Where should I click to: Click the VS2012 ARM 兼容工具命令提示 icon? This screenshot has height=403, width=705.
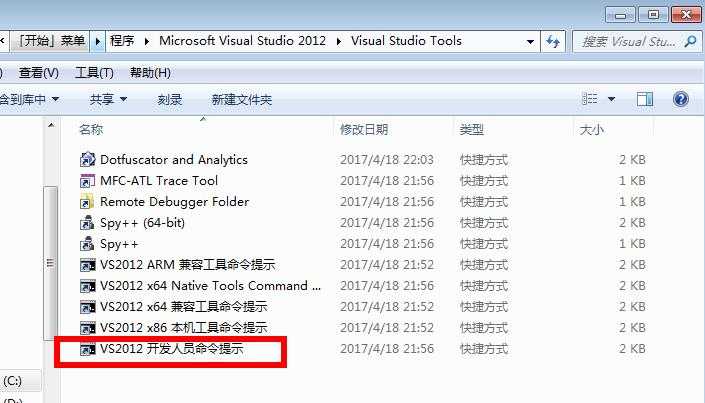click(87, 265)
